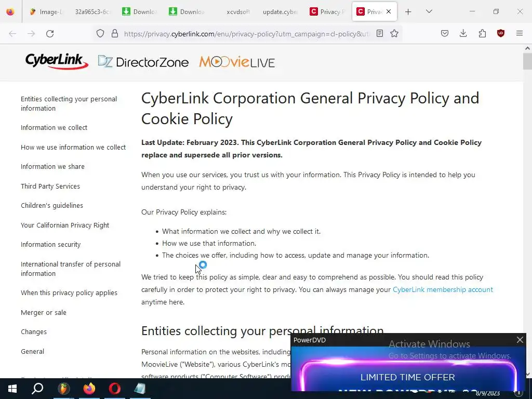
Task: Go to General section
Action: (x=32, y=352)
